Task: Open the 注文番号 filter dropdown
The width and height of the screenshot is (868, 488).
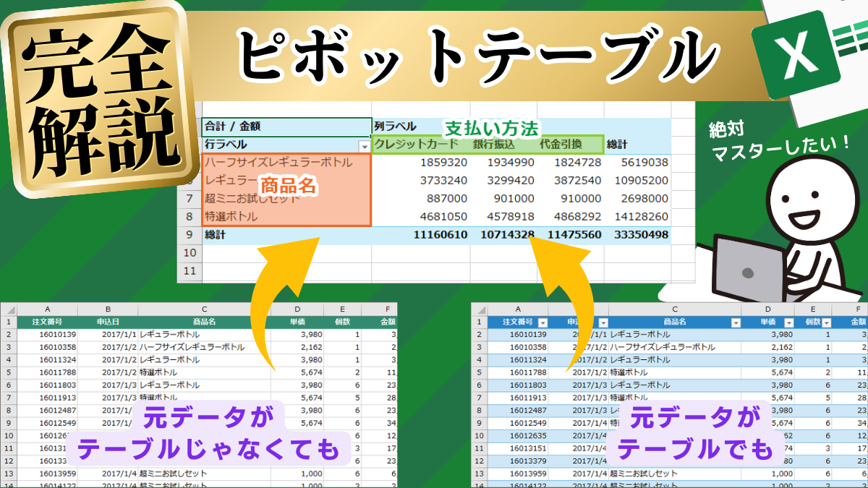Action: (x=542, y=321)
